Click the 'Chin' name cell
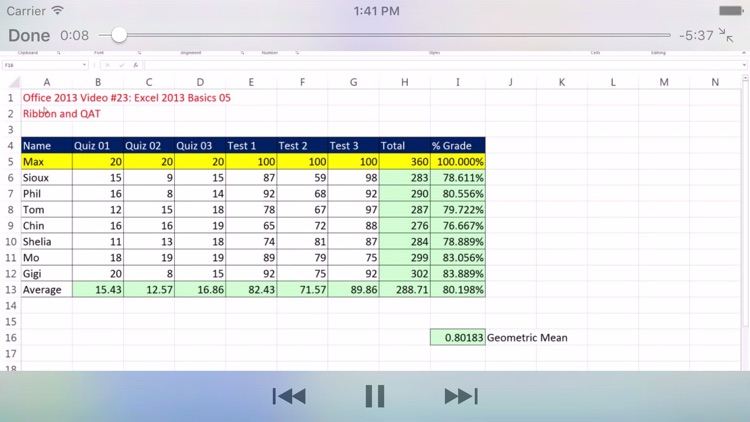Viewport: 750px width, 422px height. point(46,226)
